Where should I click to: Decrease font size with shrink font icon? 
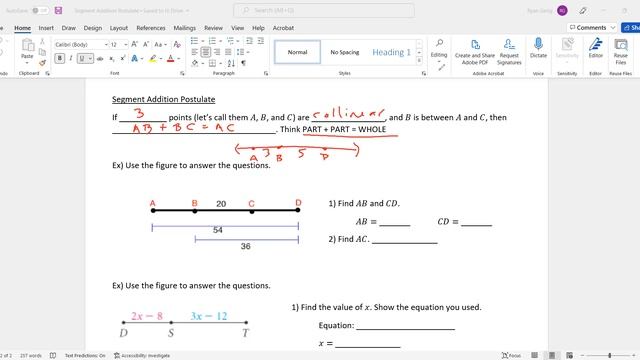point(146,44)
